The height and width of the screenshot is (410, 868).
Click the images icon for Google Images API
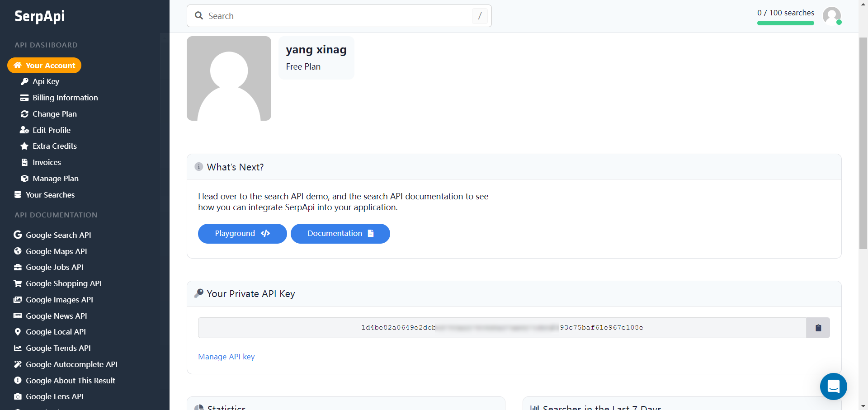click(x=18, y=300)
